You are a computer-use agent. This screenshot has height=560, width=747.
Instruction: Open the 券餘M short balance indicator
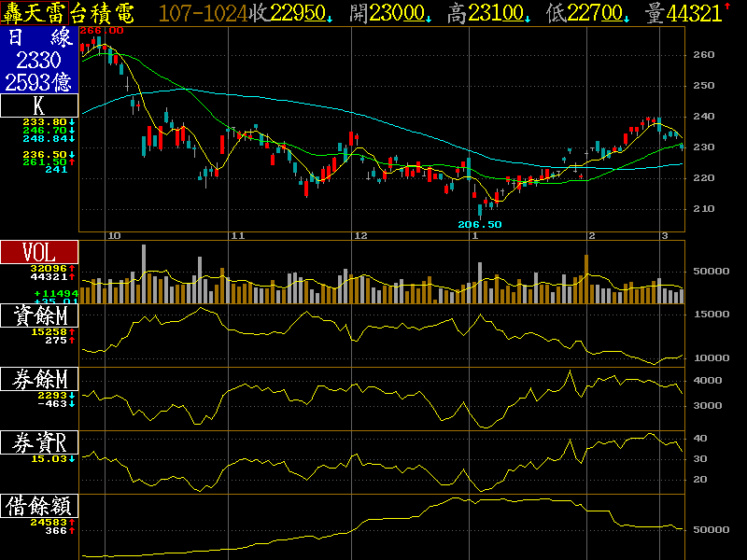39,379
